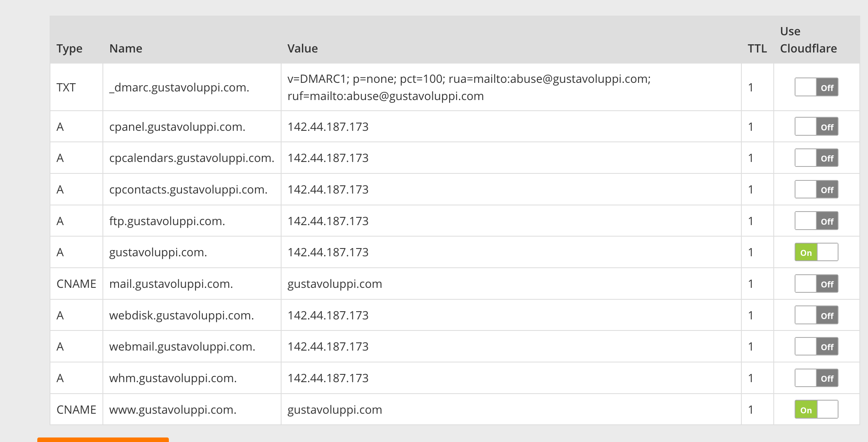Click the Use Cloudflare column header

coord(808,40)
